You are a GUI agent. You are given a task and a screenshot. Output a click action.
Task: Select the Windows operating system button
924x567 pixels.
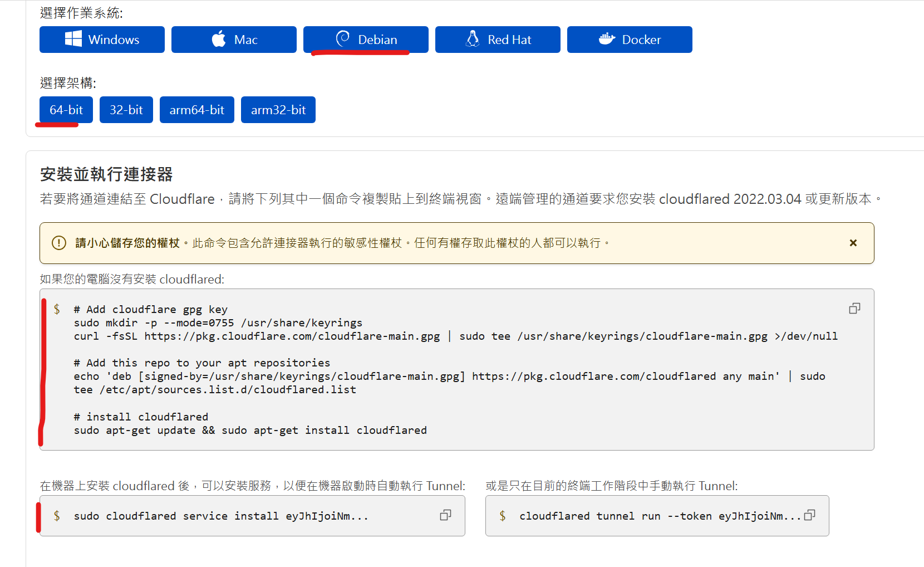point(102,40)
